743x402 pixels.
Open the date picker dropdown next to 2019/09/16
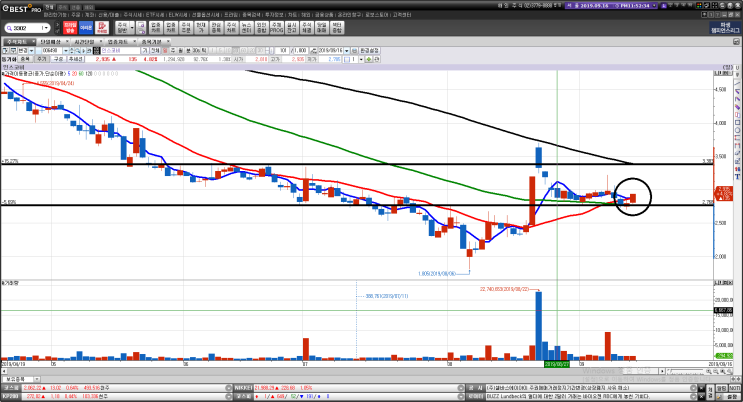(x=347, y=50)
